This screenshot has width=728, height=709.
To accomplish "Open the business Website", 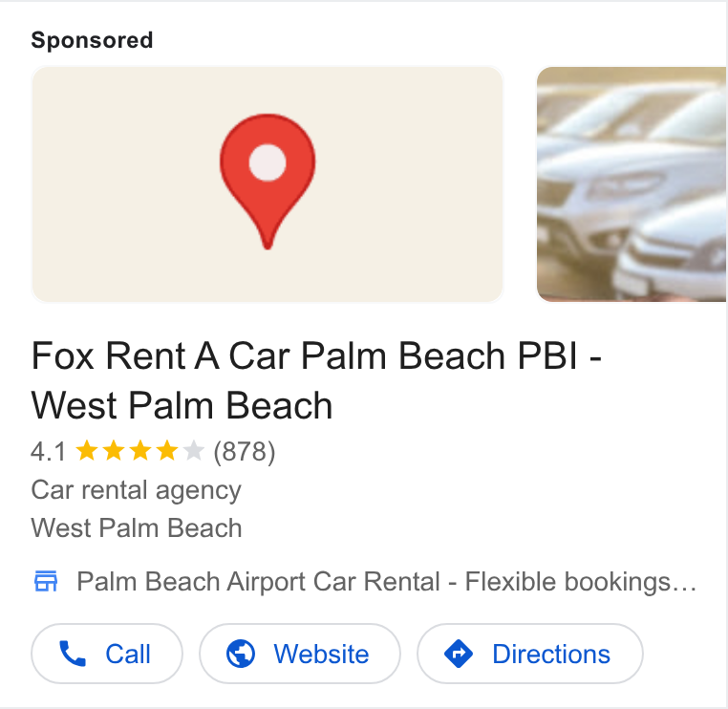I will [x=300, y=654].
